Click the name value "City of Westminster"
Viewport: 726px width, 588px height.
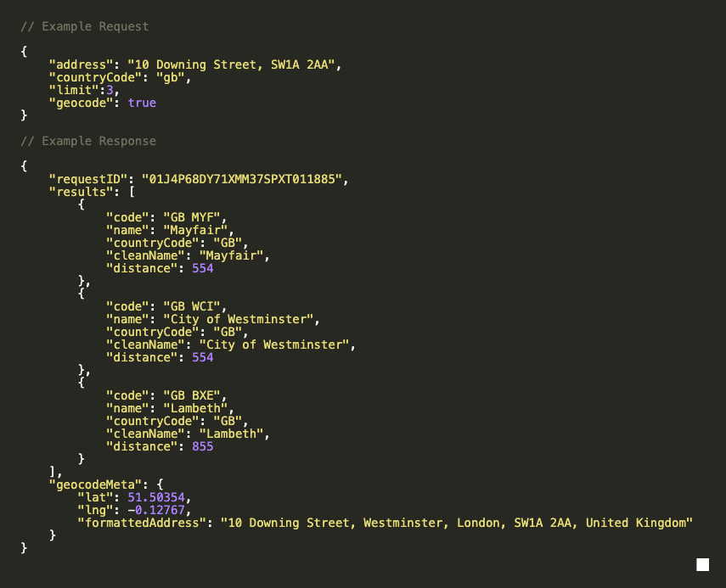coord(238,319)
